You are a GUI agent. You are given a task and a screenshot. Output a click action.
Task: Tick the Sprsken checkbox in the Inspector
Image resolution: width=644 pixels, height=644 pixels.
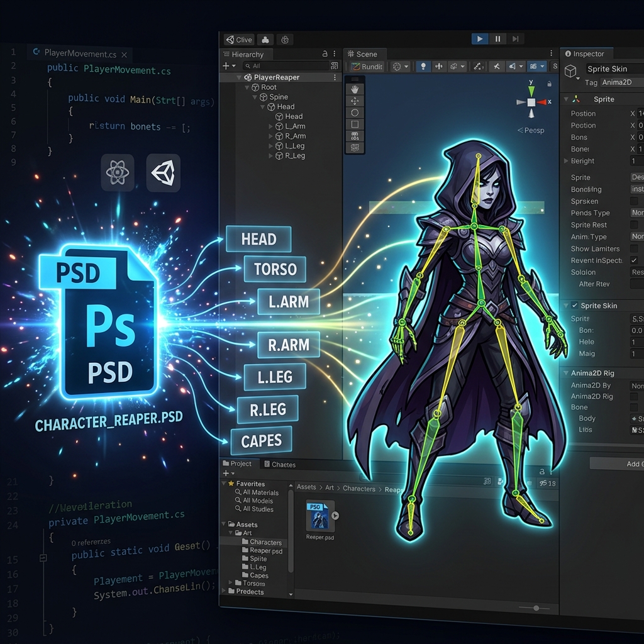[634, 201]
